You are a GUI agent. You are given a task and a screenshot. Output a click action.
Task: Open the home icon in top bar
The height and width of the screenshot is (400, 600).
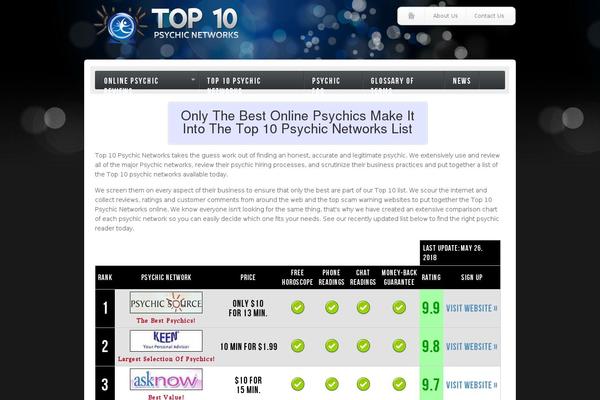411,16
